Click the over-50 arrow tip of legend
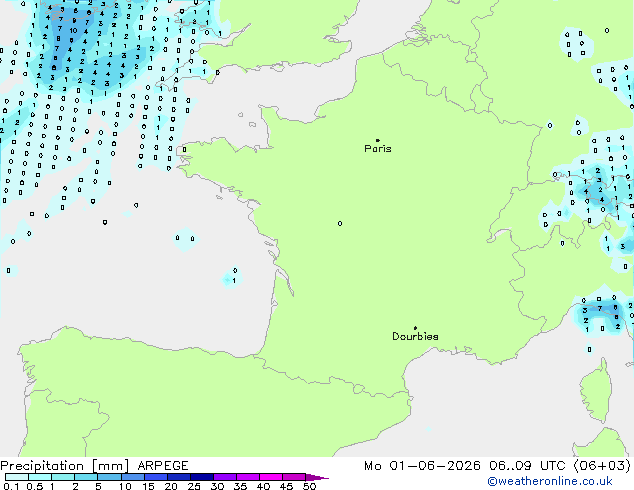 tap(317, 477)
